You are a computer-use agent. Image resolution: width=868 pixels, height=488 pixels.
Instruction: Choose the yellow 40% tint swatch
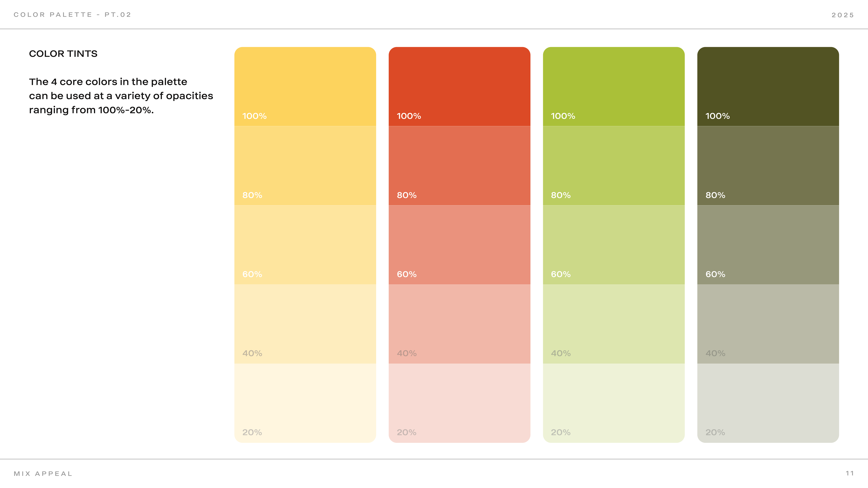pyautogui.click(x=305, y=324)
